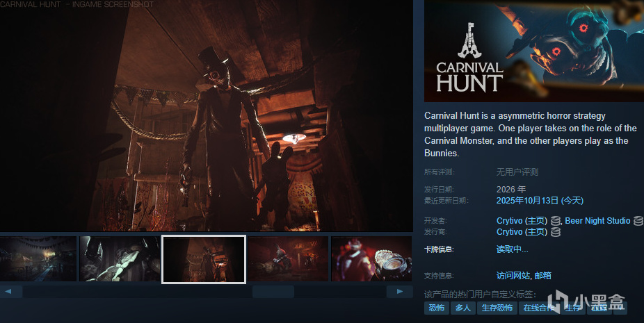
Task: Click the 无用户评测 review status text
Action: (x=517, y=172)
